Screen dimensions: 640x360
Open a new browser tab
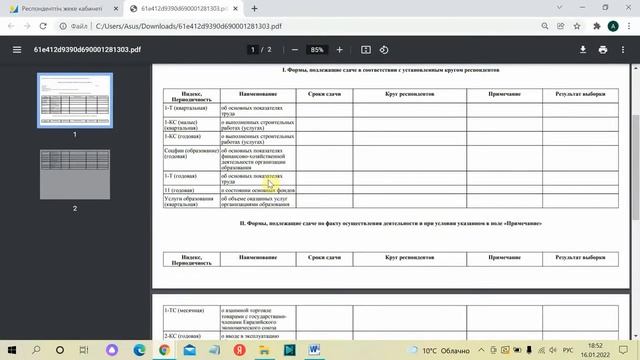[254, 9]
